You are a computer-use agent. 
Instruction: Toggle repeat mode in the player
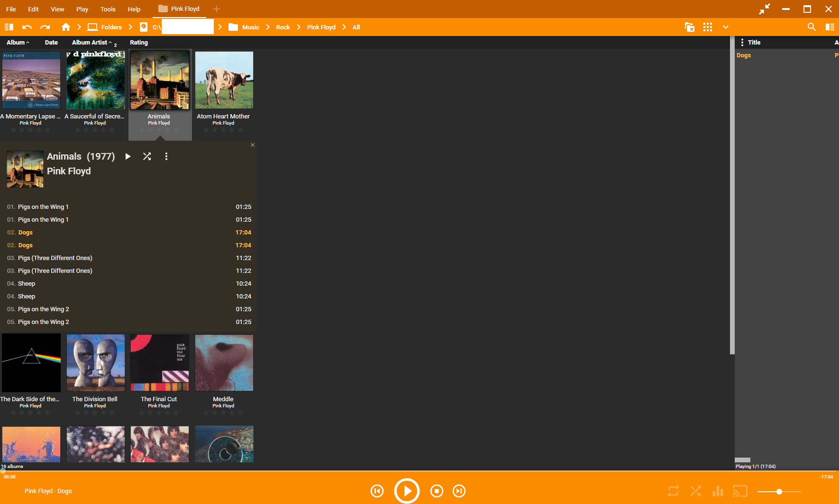(673, 491)
